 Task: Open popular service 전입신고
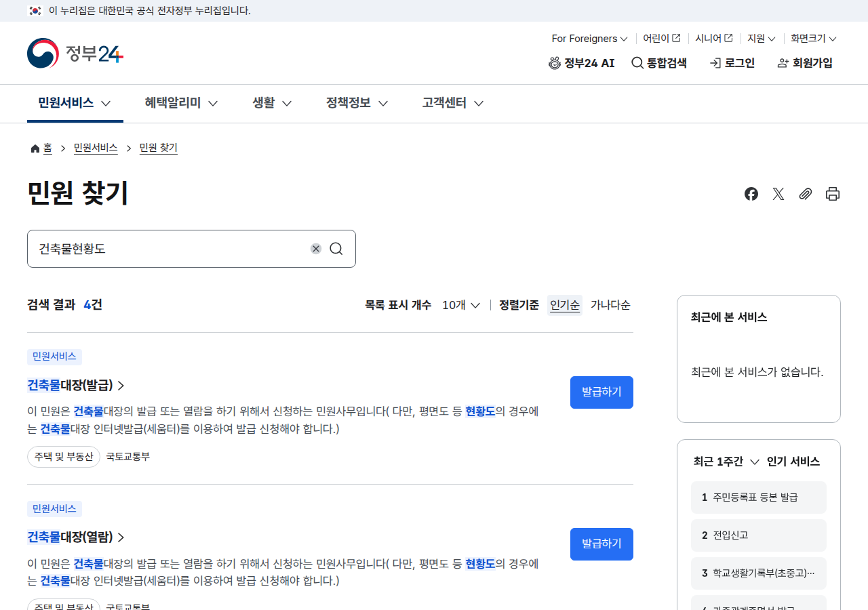[x=759, y=535]
